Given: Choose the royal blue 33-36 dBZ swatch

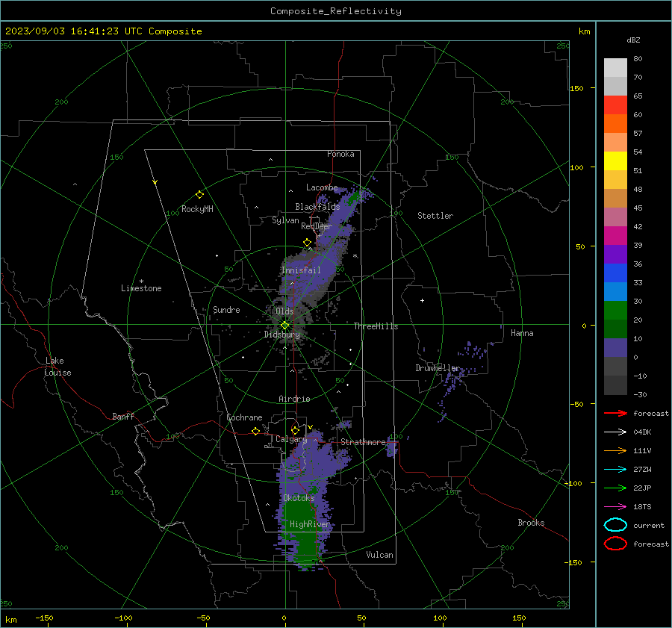Looking at the screenshot, I should [615, 273].
